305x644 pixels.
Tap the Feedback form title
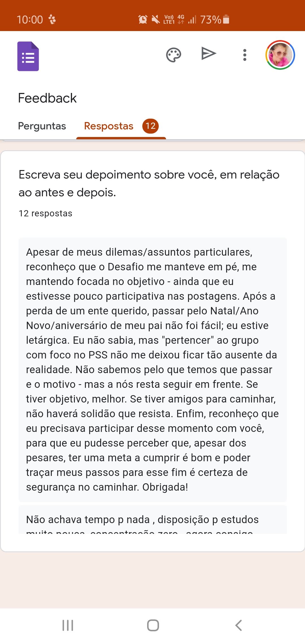[x=47, y=98]
